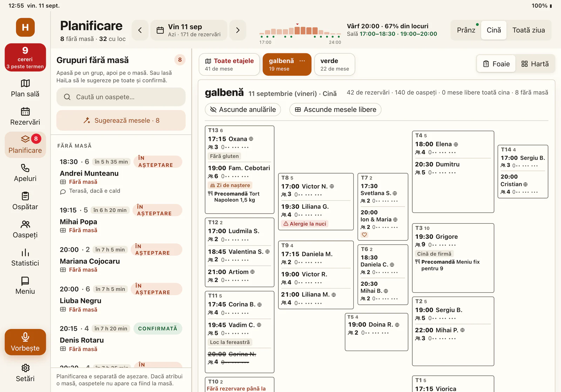Switch to Hartă view
The width and height of the screenshot is (561, 392).
(x=535, y=64)
